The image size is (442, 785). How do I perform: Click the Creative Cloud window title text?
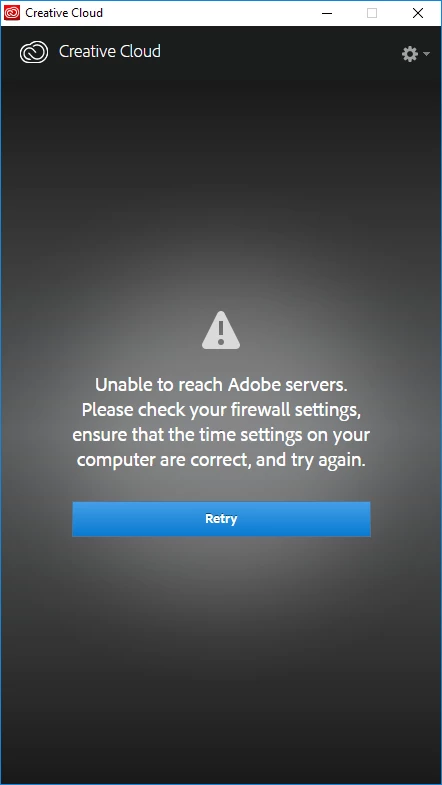tap(64, 13)
